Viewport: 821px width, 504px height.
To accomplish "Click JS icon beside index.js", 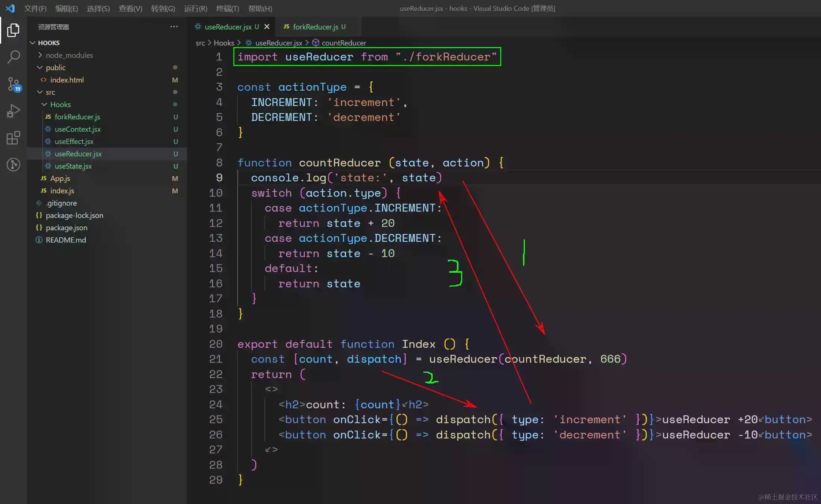I will pyautogui.click(x=44, y=191).
